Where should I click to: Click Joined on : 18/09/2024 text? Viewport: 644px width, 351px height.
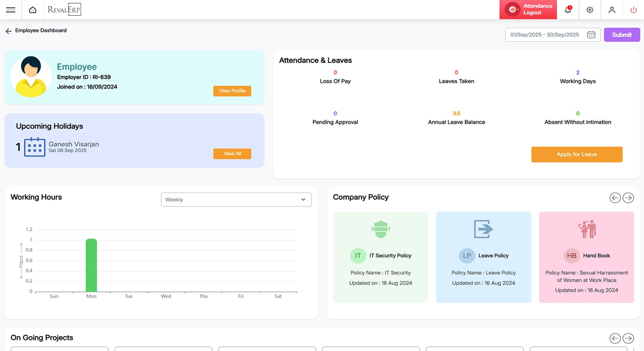pos(87,87)
